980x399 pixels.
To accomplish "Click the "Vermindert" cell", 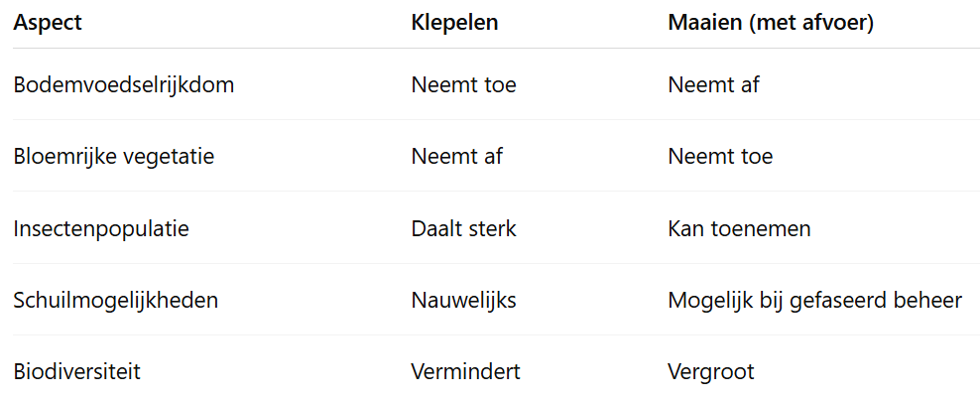I will [x=465, y=371].
